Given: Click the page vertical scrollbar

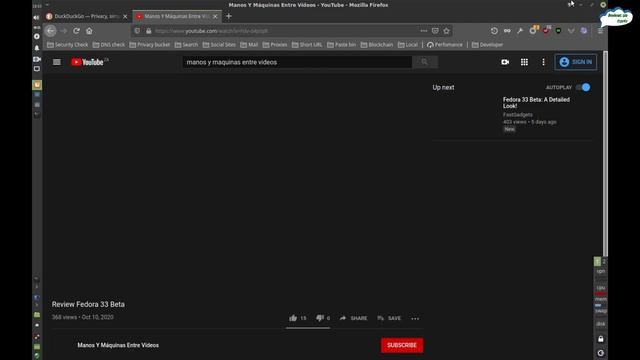Looking at the screenshot, I should tap(605, 154).
